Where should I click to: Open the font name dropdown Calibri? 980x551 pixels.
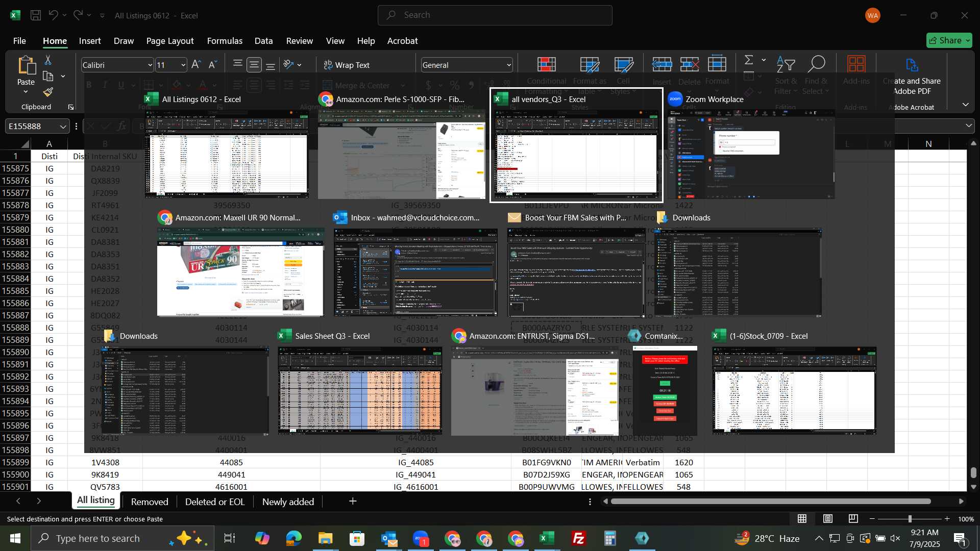point(150,65)
